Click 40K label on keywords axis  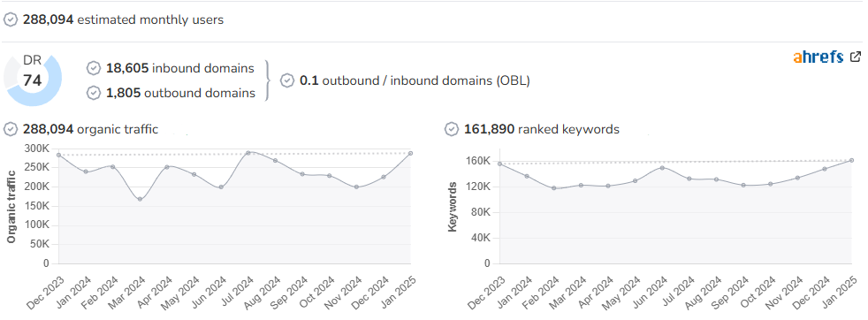482,238
